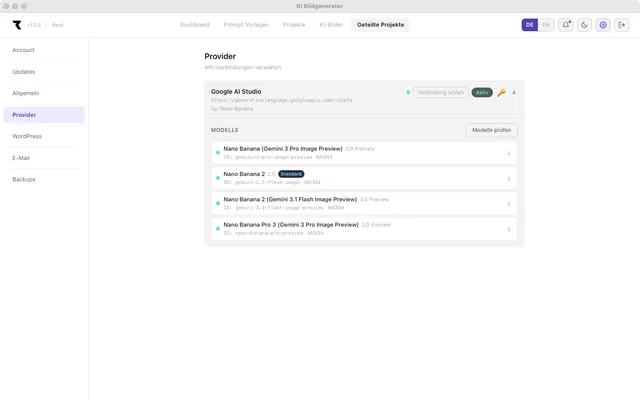The width and height of the screenshot is (640, 400).
Task: Click the version number beside the logo
Action: click(x=34, y=25)
